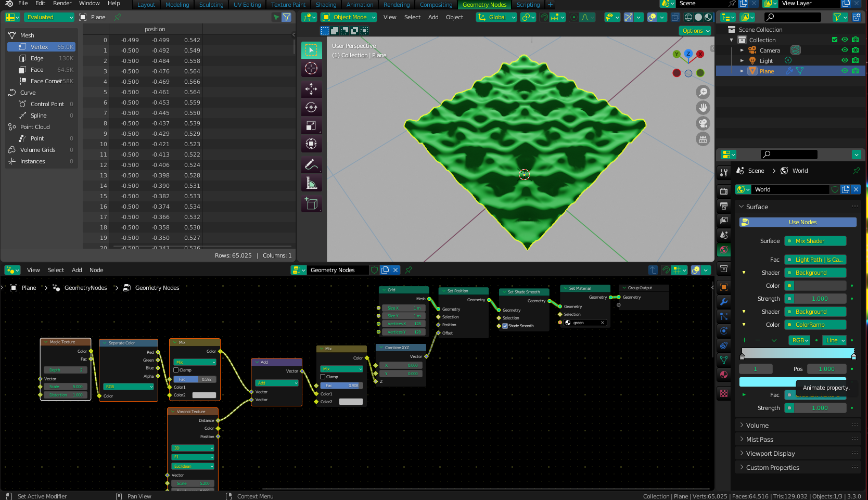868x500 pixels.
Task: Hide the Camera with its eye icon
Action: (845, 50)
